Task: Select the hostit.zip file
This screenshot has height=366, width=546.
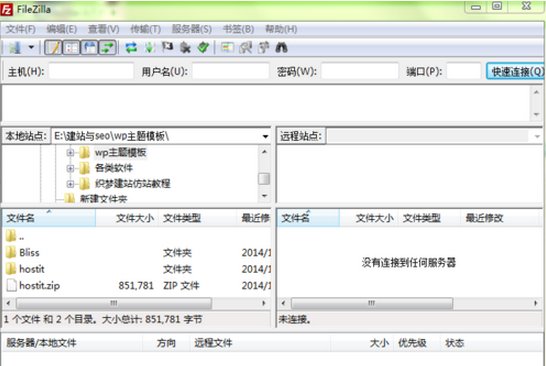Action: coord(33,286)
